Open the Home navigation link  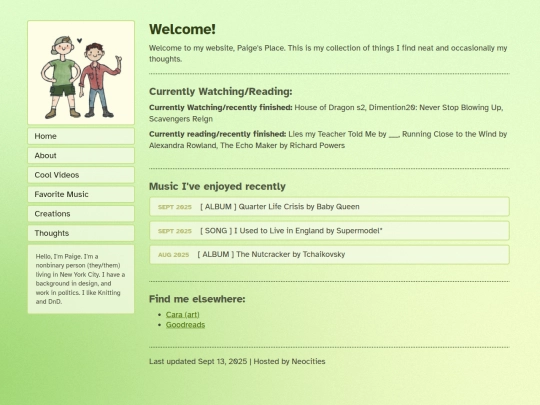coord(81,136)
